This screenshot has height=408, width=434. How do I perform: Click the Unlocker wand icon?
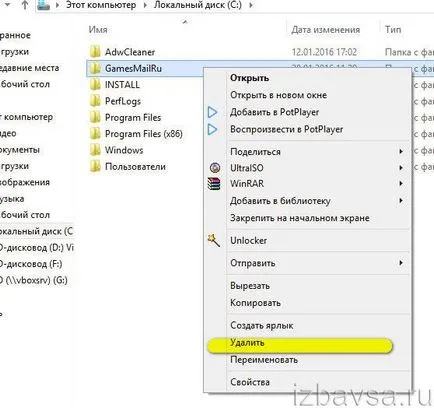[214, 240]
